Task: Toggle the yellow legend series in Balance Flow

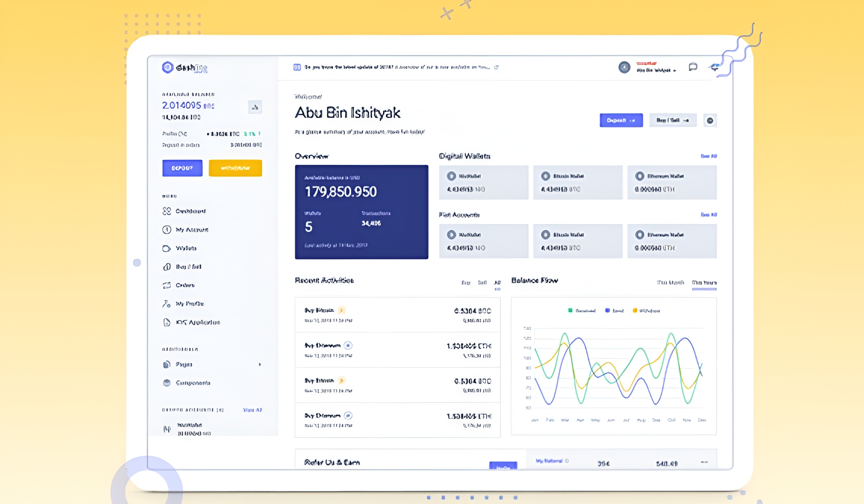Action: click(646, 311)
